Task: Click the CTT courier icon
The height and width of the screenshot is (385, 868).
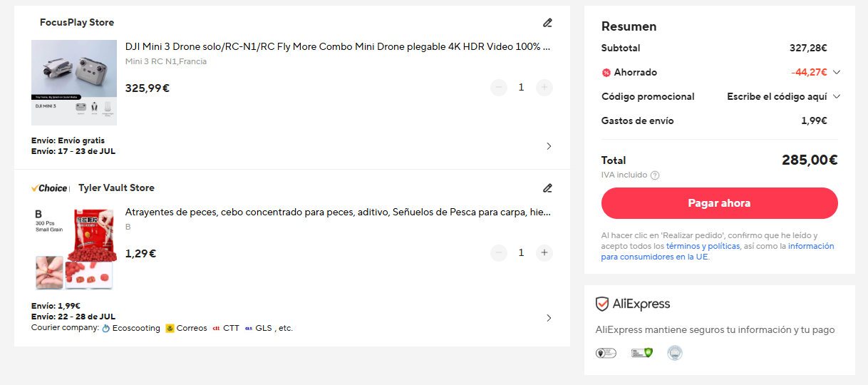Action: pos(216,329)
